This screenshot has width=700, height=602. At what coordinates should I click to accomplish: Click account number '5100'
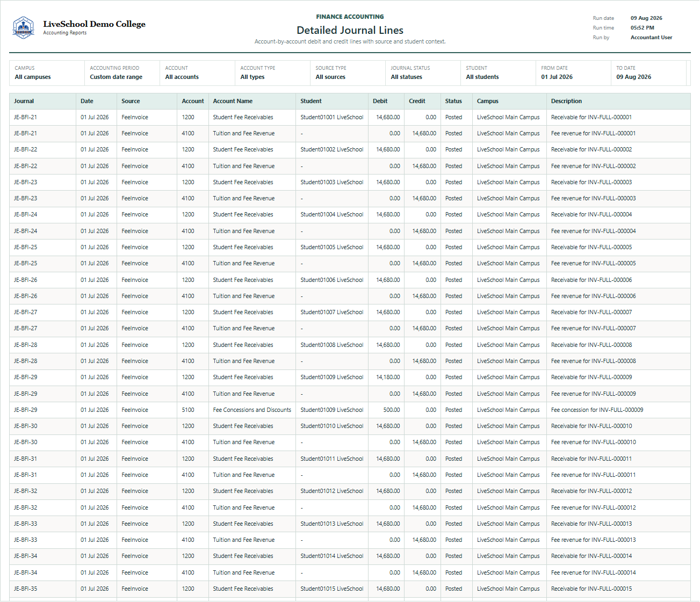(188, 410)
